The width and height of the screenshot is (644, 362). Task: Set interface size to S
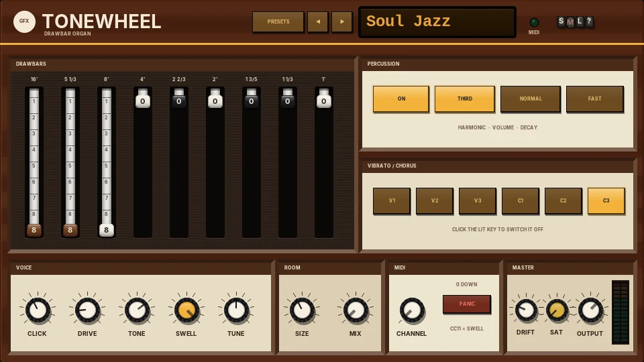561,21
